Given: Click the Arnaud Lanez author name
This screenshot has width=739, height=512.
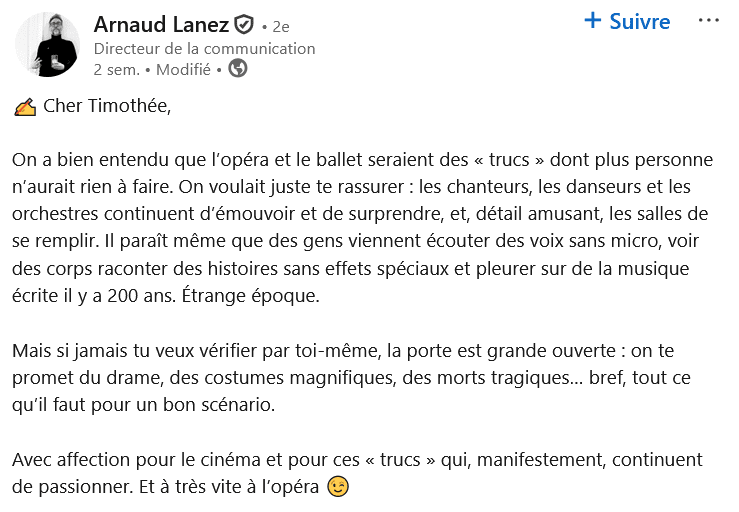Looking at the screenshot, I should (x=161, y=24).
